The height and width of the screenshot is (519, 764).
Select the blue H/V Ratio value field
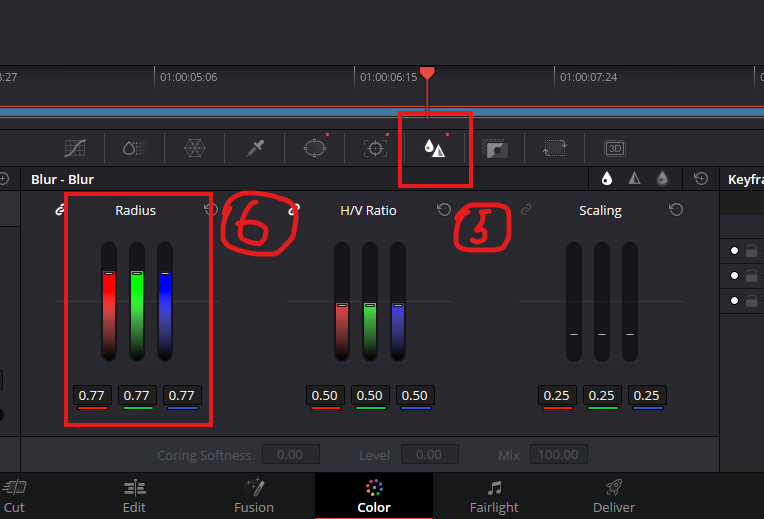pos(415,396)
